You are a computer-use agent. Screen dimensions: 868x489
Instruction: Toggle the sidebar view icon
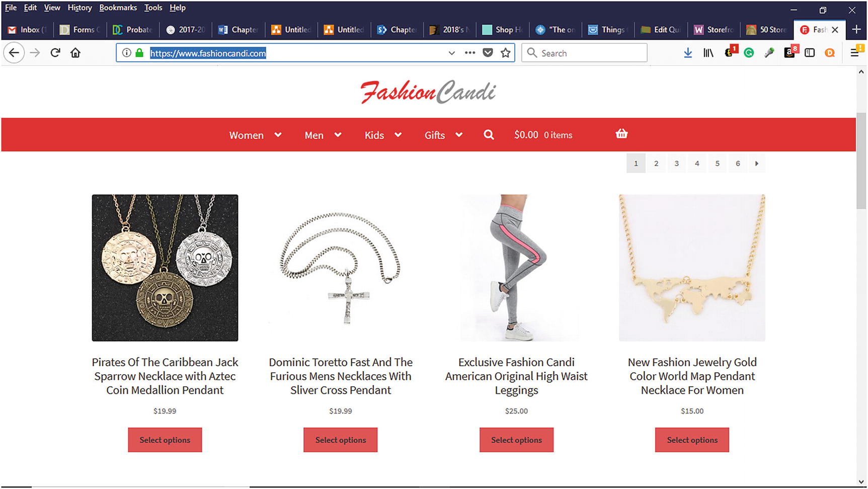click(x=810, y=53)
